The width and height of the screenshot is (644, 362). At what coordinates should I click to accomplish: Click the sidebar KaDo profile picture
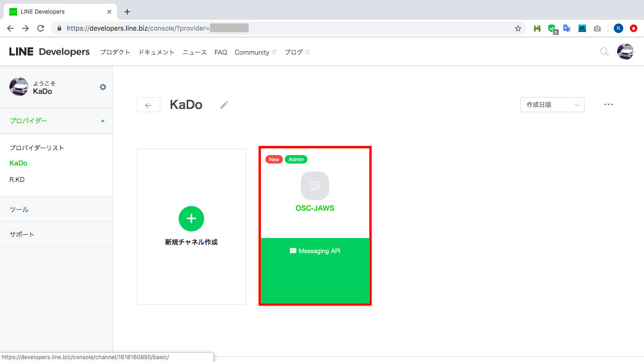(x=19, y=87)
